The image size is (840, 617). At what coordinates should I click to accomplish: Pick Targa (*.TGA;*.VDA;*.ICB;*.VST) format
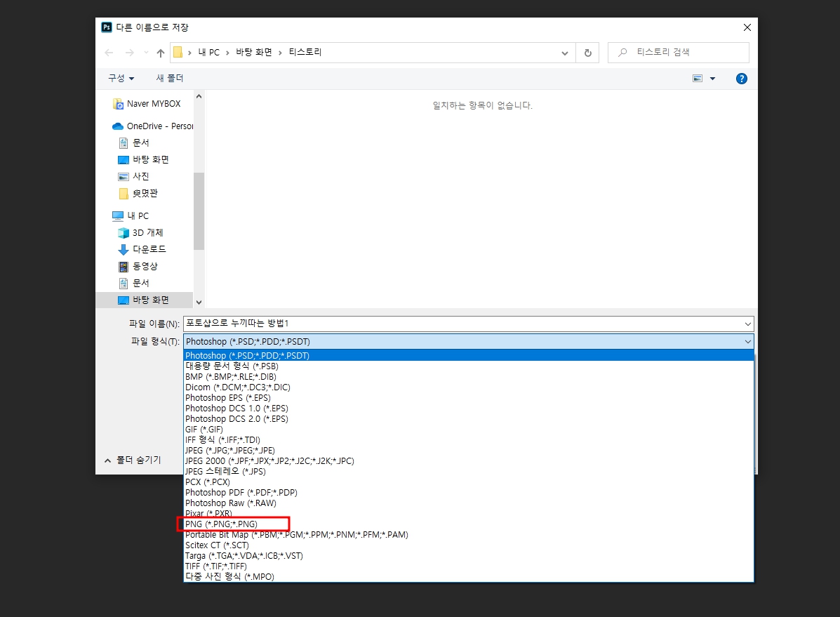click(469, 556)
